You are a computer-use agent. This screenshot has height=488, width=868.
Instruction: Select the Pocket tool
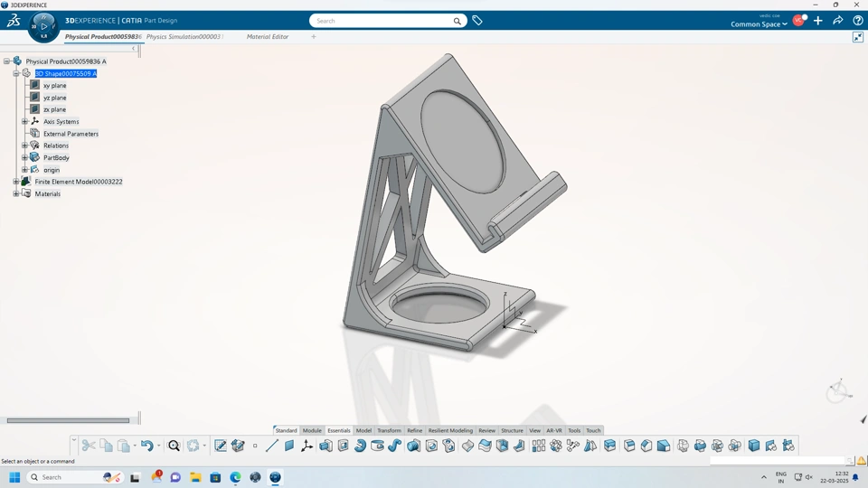point(344,446)
